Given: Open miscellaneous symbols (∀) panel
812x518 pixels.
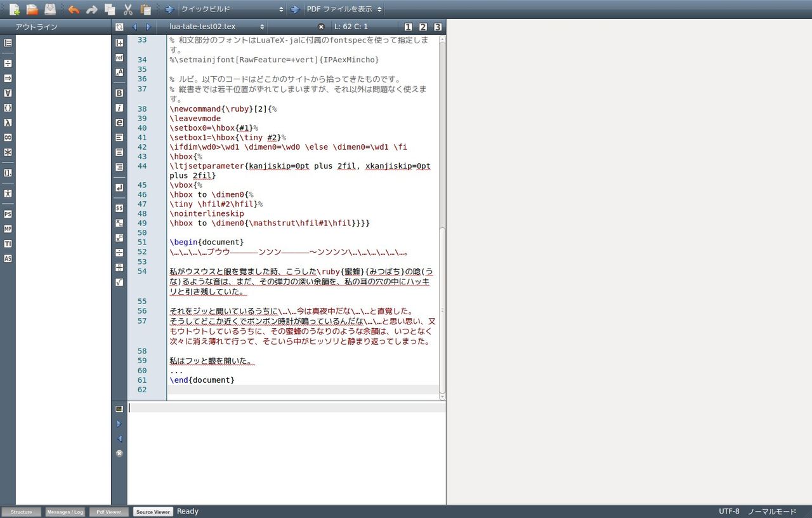Looking at the screenshot, I should pos(8,93).
